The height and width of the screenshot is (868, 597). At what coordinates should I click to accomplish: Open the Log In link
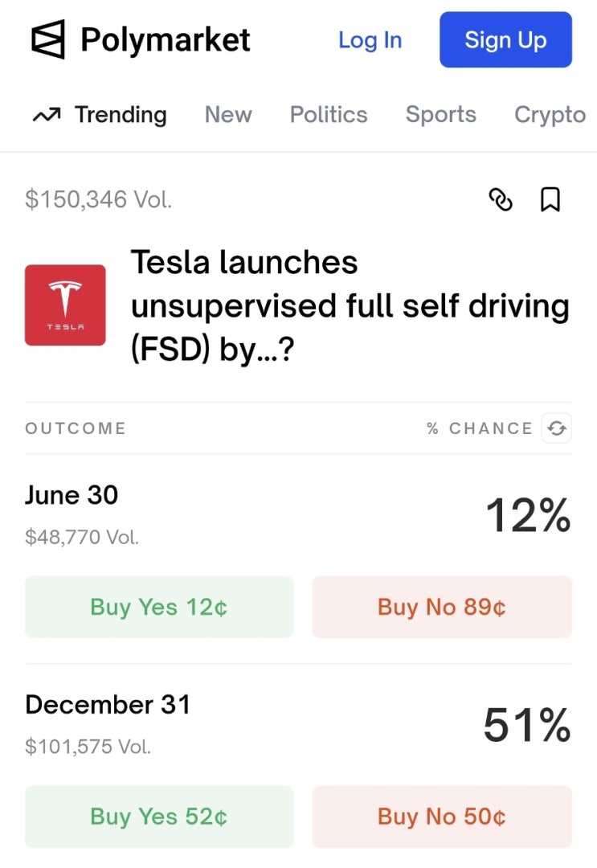(x=370, y=40)
